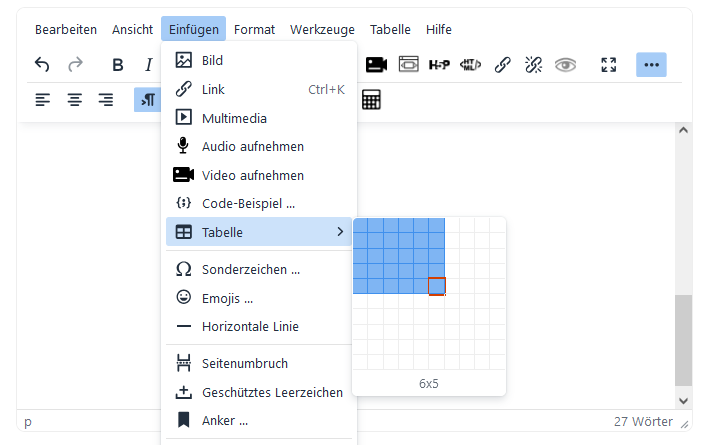The height and width of the screenshot is (445, 709).
Task: Click table icon in second toolbar row
Action: [x=371, y=100]
